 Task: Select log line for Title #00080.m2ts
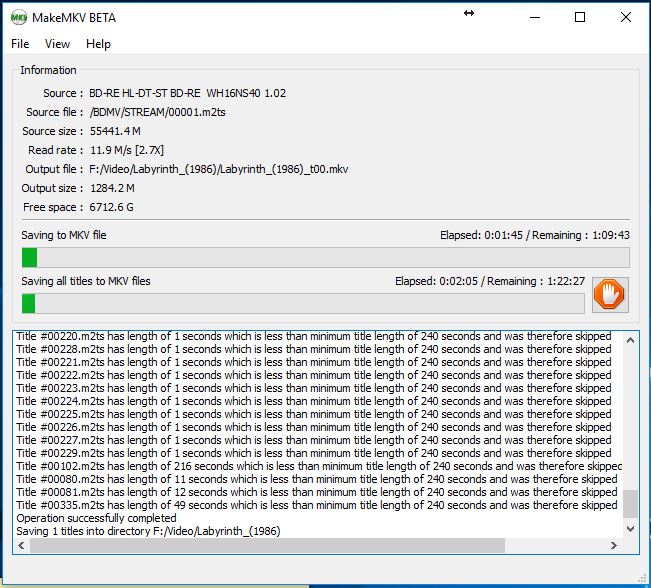pos(317,479)
